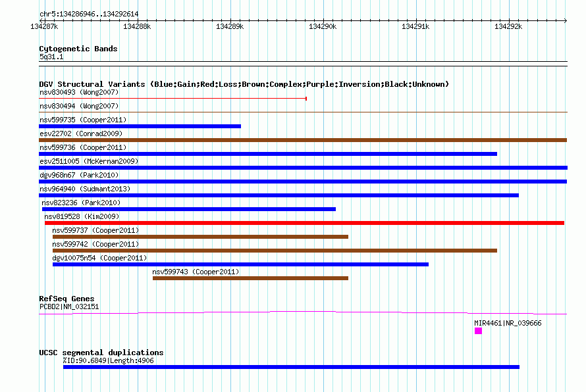Select the nsv599743 (Cooper2011) label text

(196, 272)
